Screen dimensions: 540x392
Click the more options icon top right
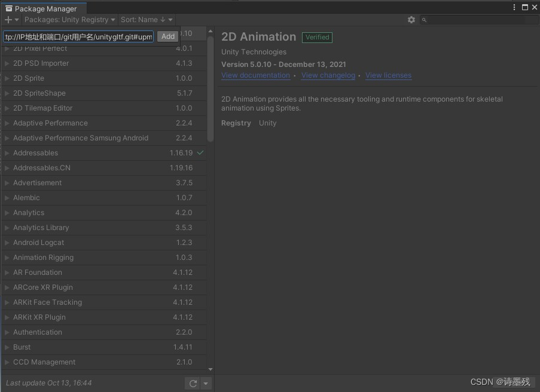coord(514,6)
